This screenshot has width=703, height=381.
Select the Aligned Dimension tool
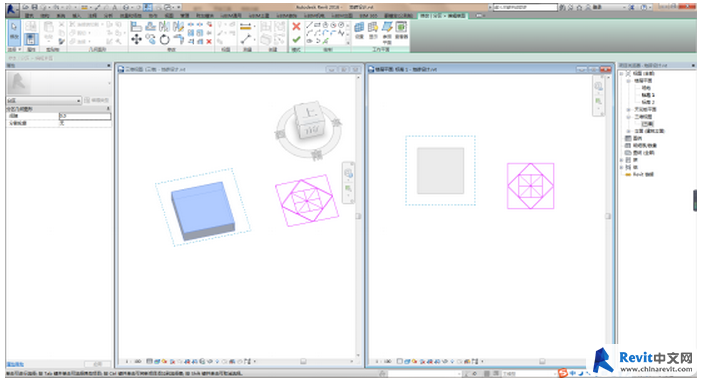coord(246,40)
